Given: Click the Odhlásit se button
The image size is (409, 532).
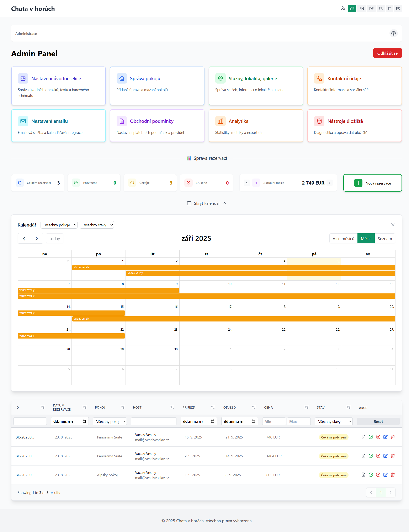Looking at the screenshot, I should coord(387,53).
